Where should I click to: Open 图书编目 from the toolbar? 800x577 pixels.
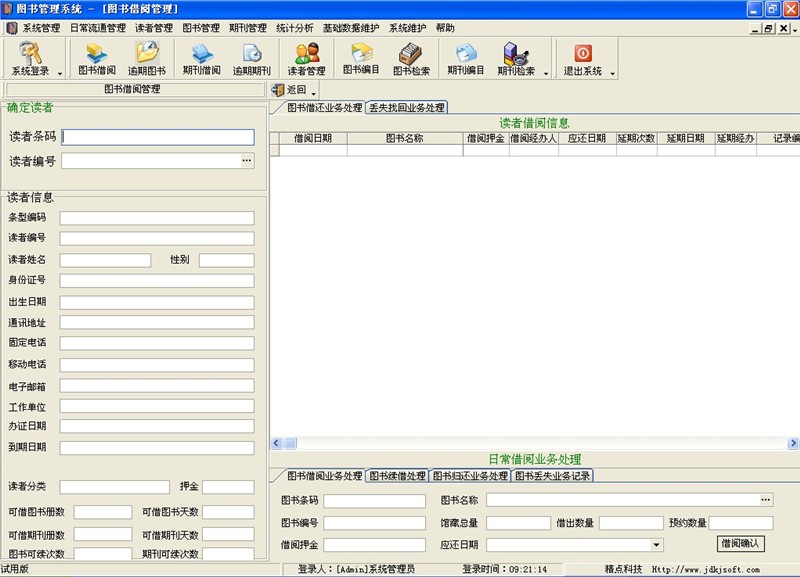tap(361, 57)
